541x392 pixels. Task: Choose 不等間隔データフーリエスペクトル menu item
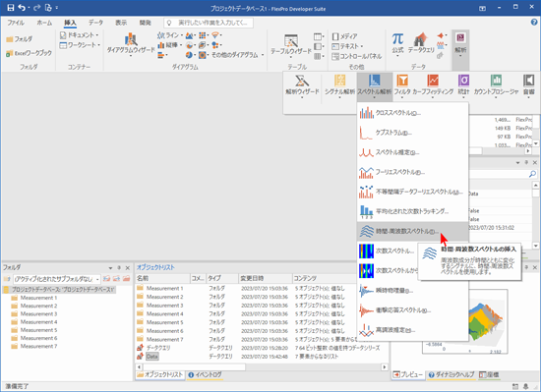coord(413,192)
